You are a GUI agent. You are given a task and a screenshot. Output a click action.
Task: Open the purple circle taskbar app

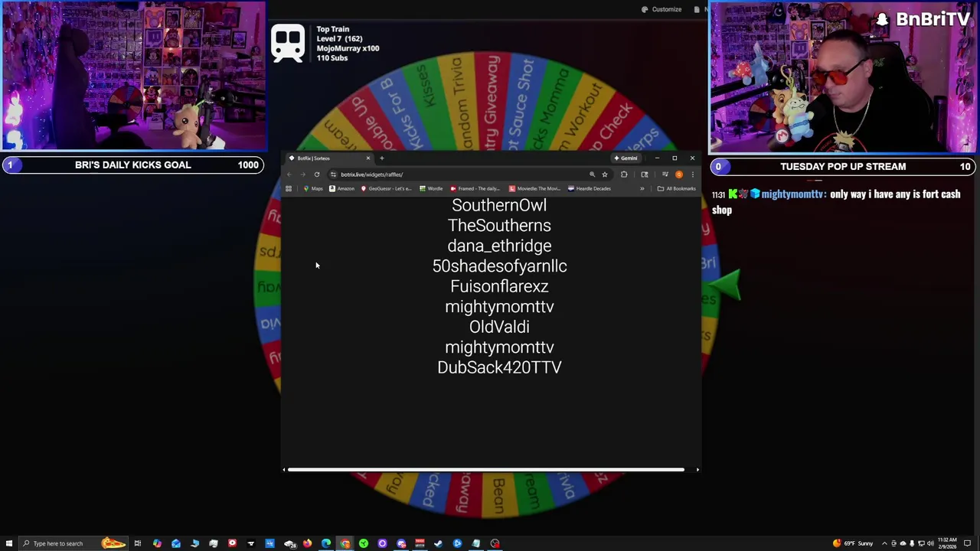pos(382,543)
